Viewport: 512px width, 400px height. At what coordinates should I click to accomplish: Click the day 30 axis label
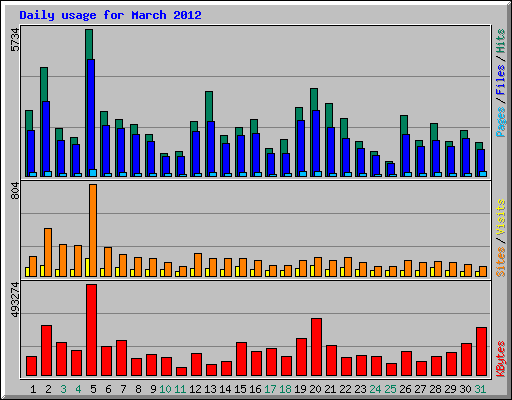point(465,389)
